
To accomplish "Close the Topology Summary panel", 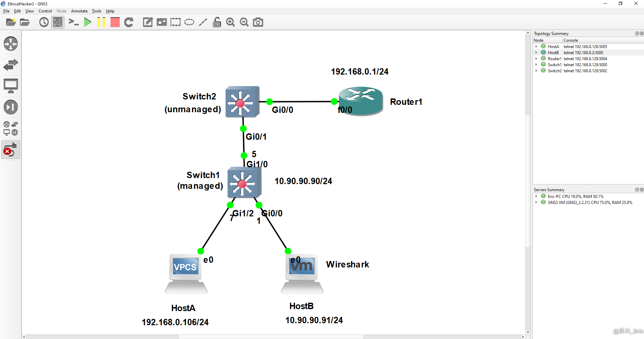I will coord(642,34).
